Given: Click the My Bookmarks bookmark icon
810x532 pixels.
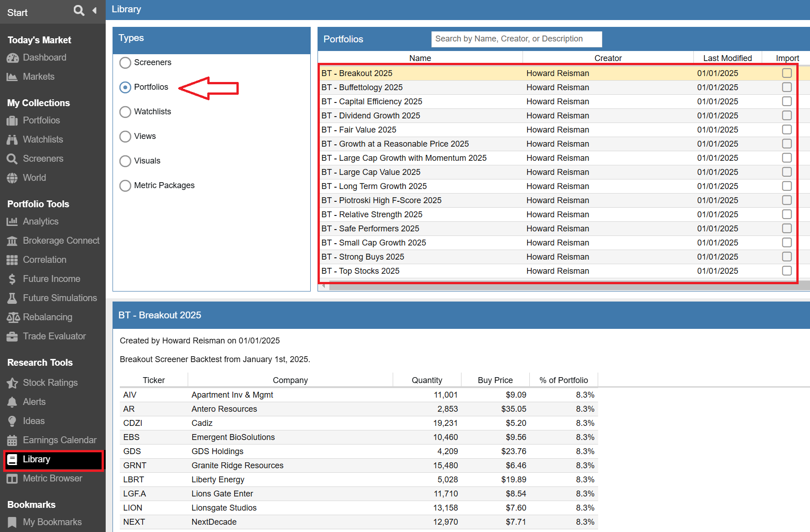Looking at the screenshot, I should click(x=12, y=522).
